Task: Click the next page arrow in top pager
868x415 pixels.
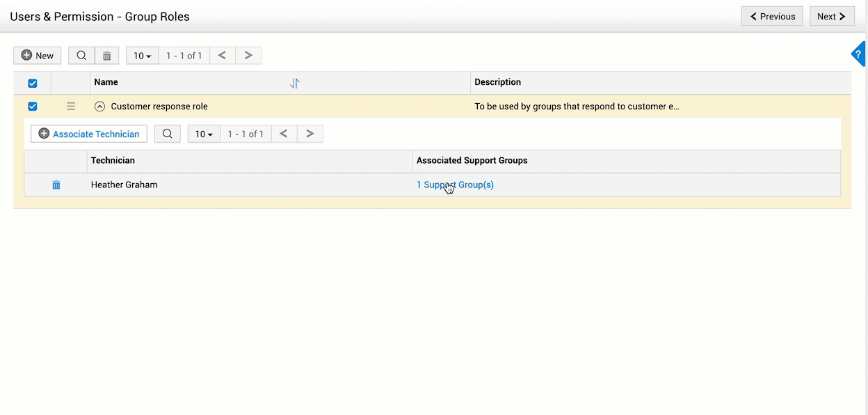Action: click(x=248, y=55)
